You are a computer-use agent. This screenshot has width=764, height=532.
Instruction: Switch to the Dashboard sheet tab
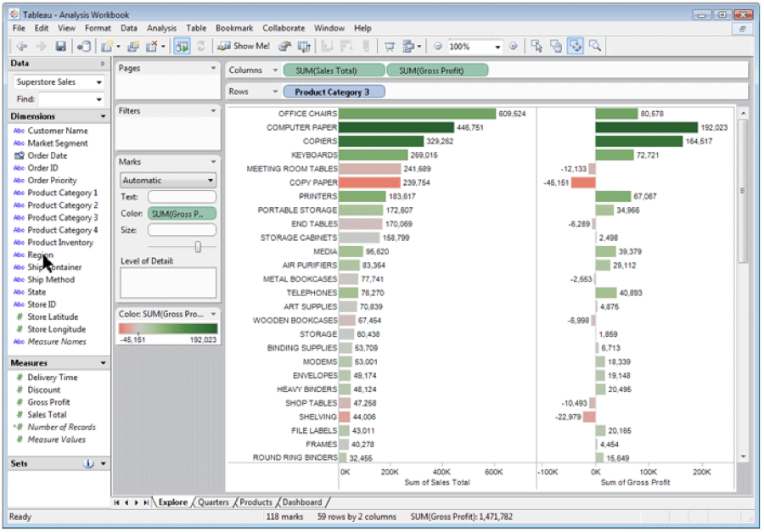click(302, 501)
